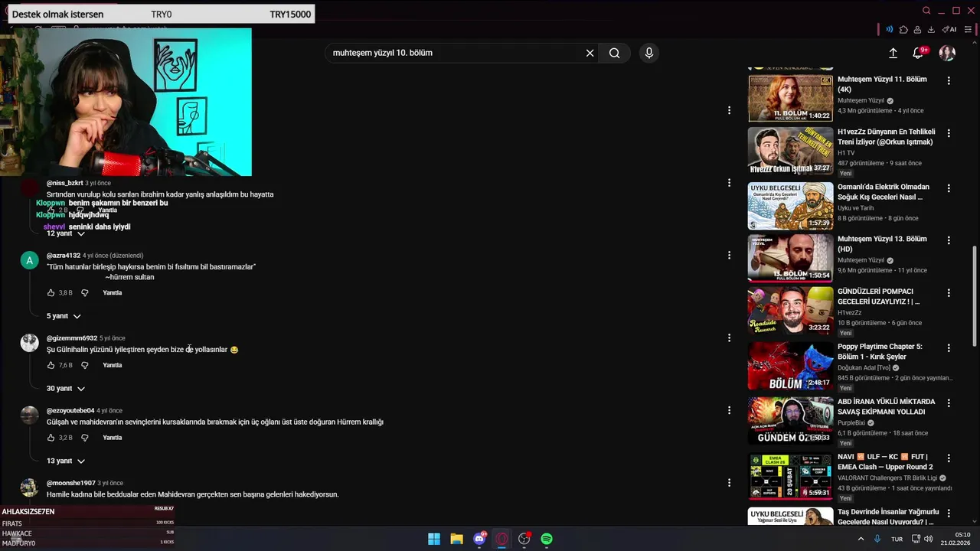Open options menu for @azra4132 comment
This screenshot has width=980, height=551.
[729, 256]
